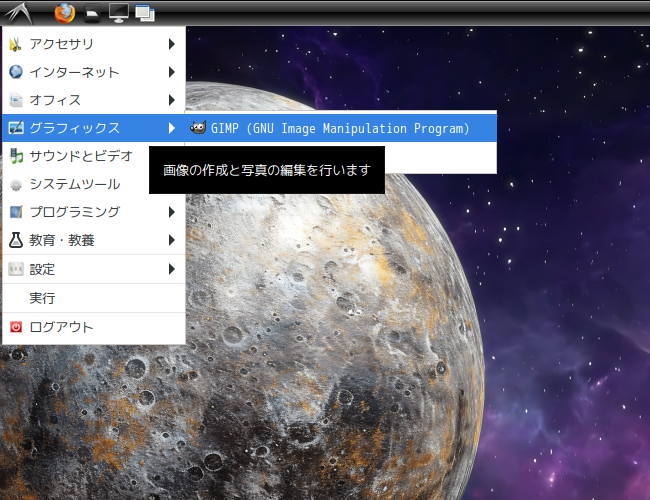Expand the プログラミング submenu arrow
The width and height of the screenshot is (650, 500).
point(172,212)
